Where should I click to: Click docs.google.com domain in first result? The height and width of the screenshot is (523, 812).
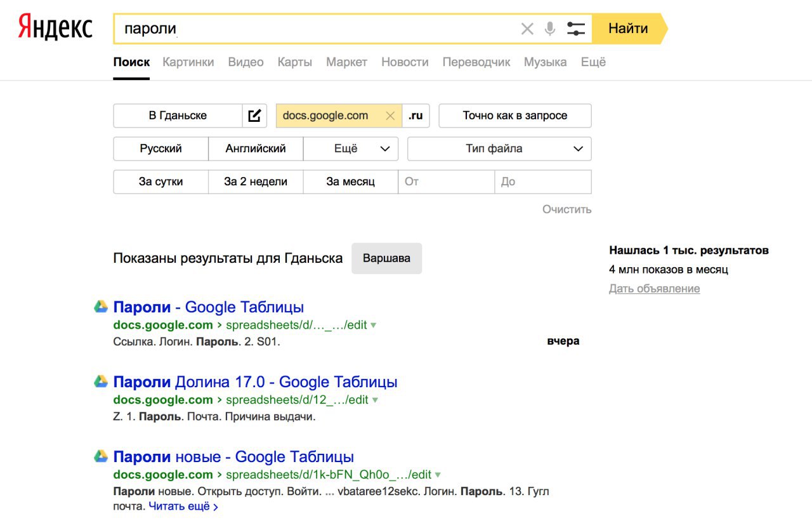pos(163,325)
